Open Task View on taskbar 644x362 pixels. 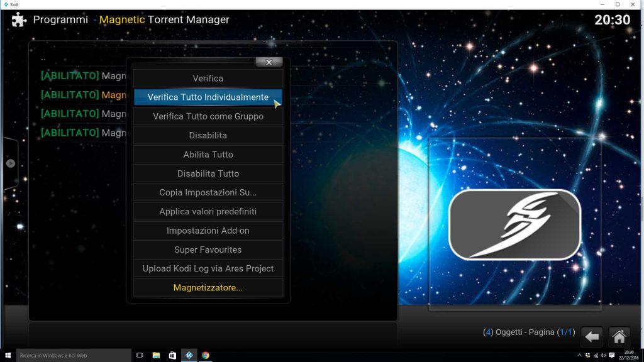[140, 356]
